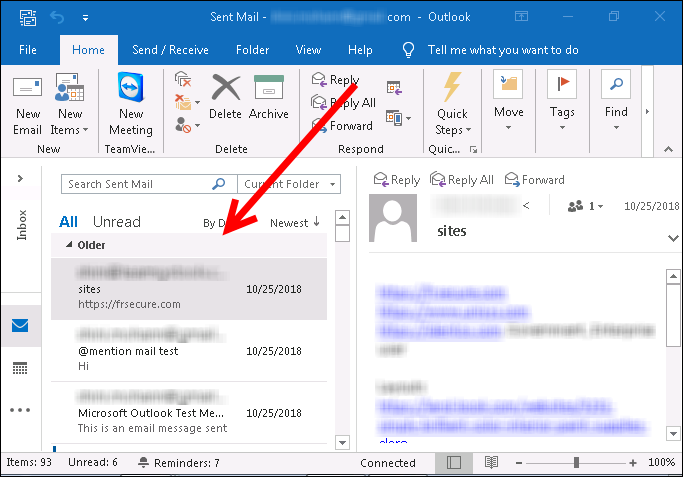Customize Quick Access Toolbar dropdown
The height and width of the screenshot is (477, 683).
[85, 18]
